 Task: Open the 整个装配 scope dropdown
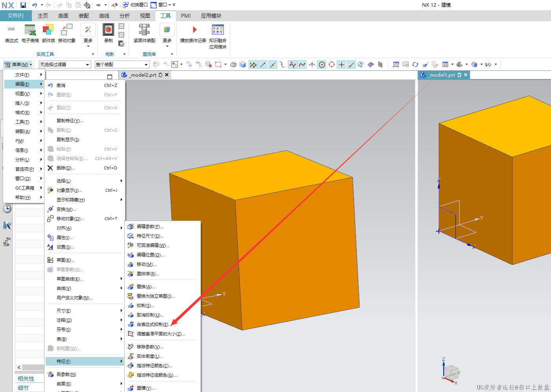pyautogui.click(x=122, y=64)
